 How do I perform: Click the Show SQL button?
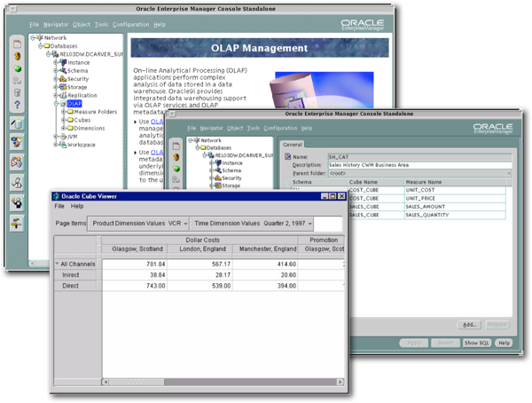click(x=476, y=343)
